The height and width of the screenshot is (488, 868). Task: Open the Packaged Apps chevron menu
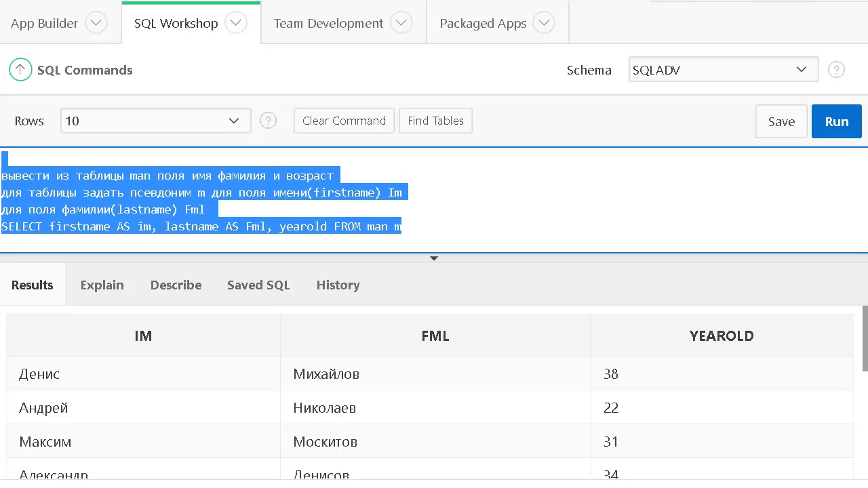[544, 23]
